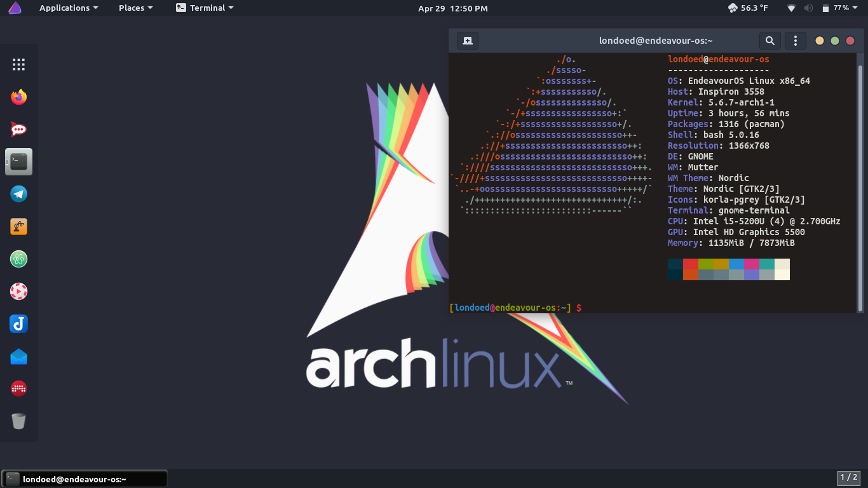Open the green Atom editor icon
868x488 pixels.
(18, 259)
